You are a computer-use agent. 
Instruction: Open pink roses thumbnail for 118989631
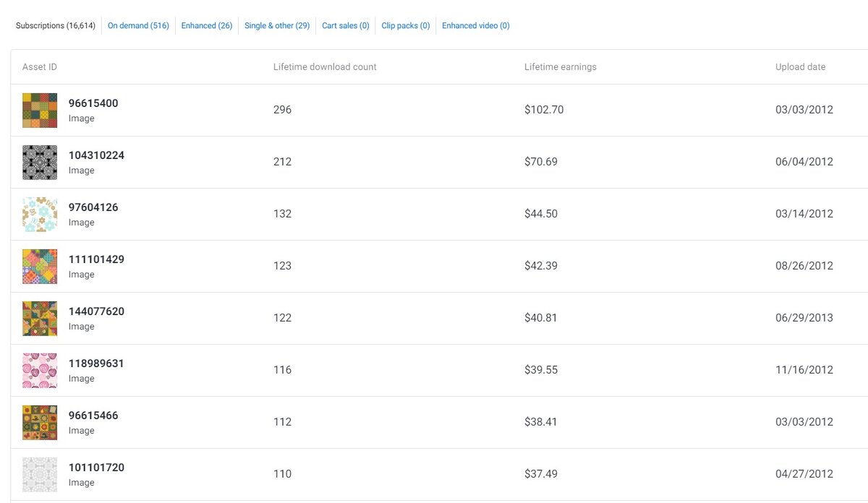point(40,371)
